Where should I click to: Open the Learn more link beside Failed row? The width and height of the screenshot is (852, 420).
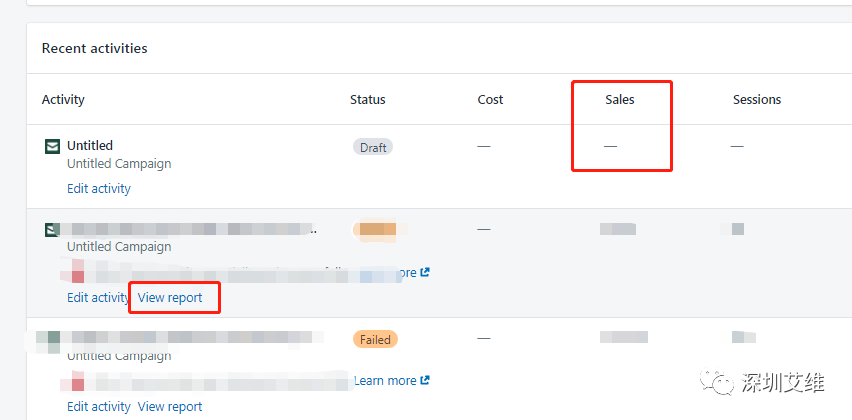pos(385,381)
